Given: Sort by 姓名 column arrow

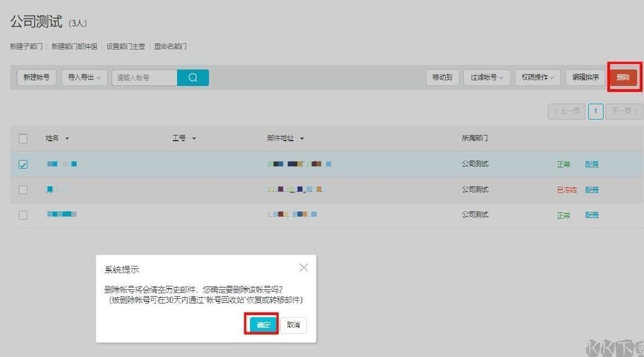Looking at the screenshot, I should tap(67, 138).
